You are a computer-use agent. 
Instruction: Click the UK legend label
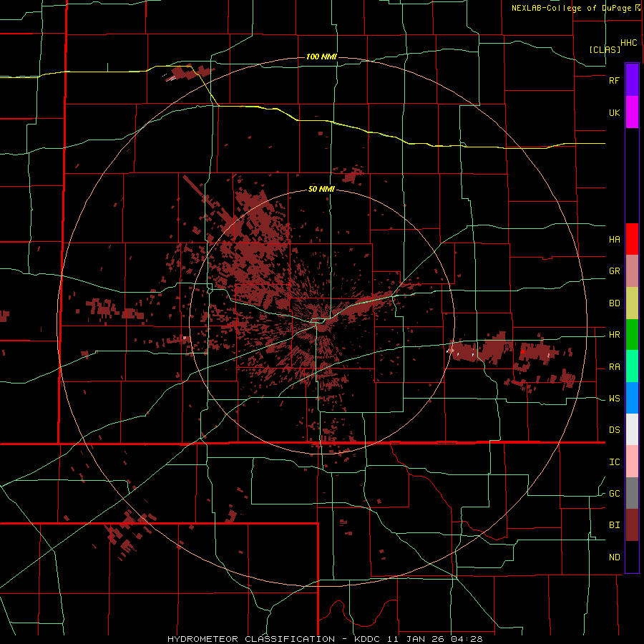[x=614, y=112]
